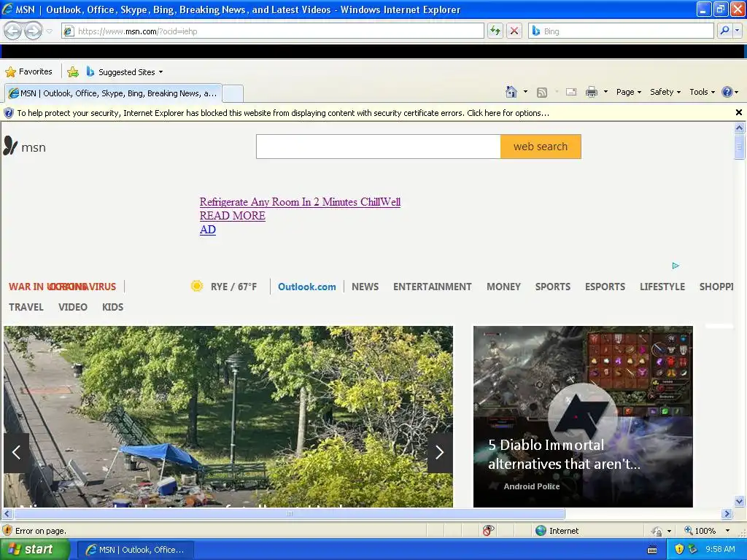Click the browser Back button
The width and height of the screenshot is (747, 560).
coord(13,31)
